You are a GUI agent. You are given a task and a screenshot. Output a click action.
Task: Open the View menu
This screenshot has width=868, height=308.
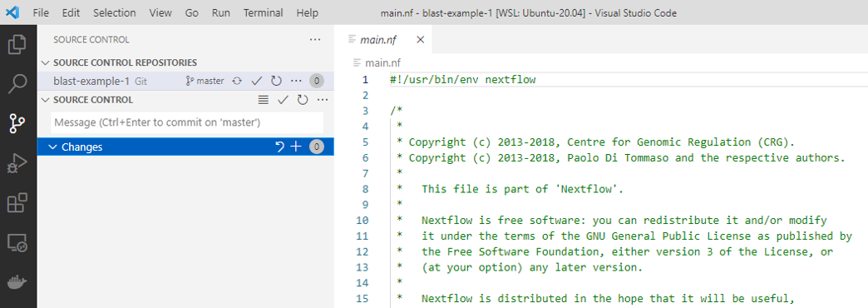point(160,12)
